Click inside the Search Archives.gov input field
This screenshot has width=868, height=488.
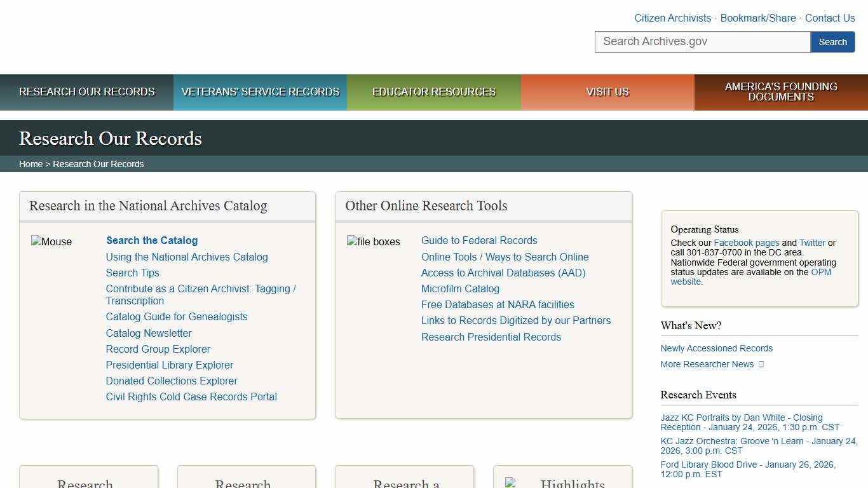point(702,41)
